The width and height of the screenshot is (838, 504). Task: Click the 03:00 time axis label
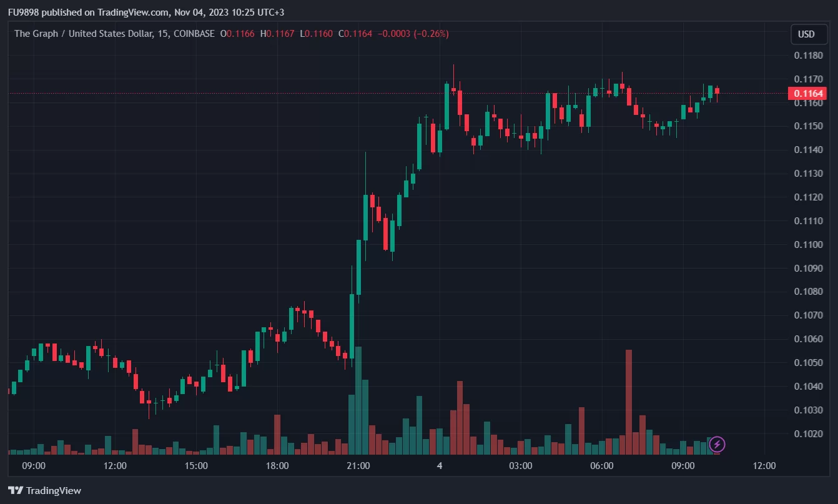point(521,466)
